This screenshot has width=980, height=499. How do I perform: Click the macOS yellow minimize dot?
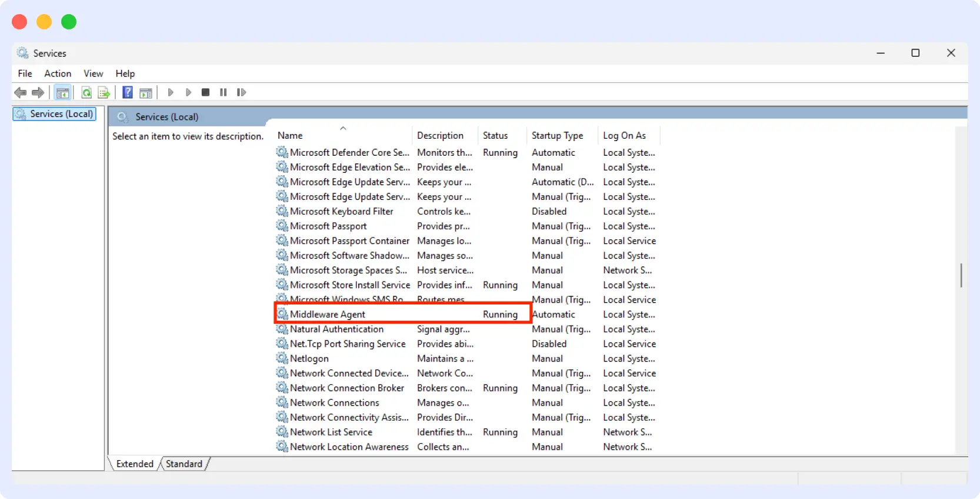(44, 22)
